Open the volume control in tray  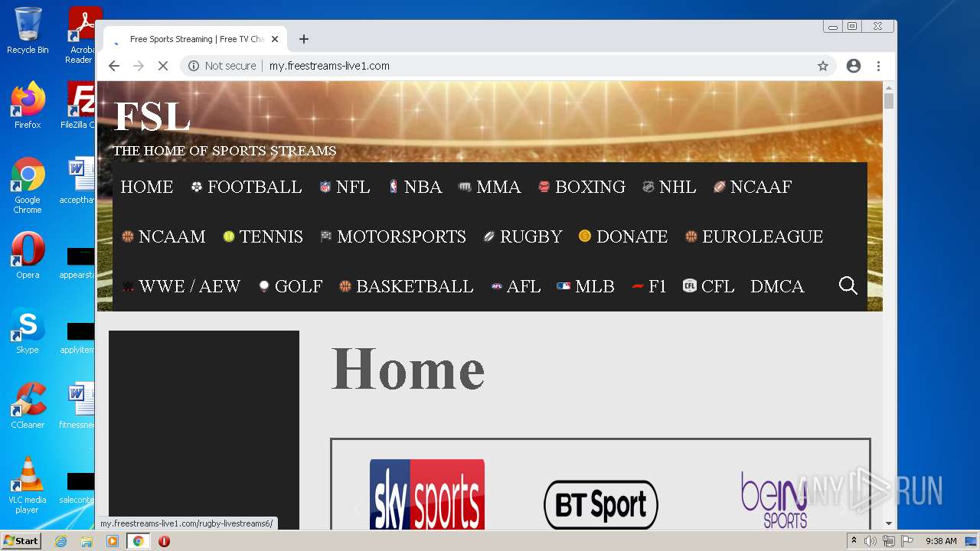[871, 541]
